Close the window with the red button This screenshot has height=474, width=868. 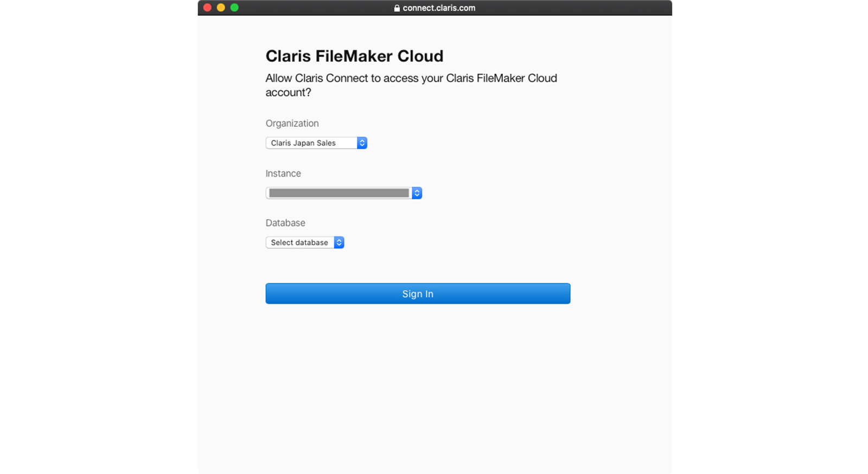click(207, 8)
